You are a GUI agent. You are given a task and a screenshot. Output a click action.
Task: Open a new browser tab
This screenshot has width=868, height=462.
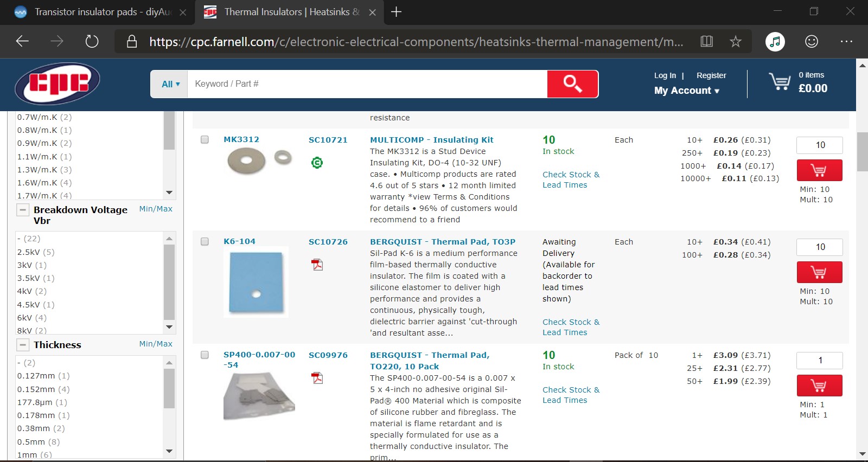point(397,12)
